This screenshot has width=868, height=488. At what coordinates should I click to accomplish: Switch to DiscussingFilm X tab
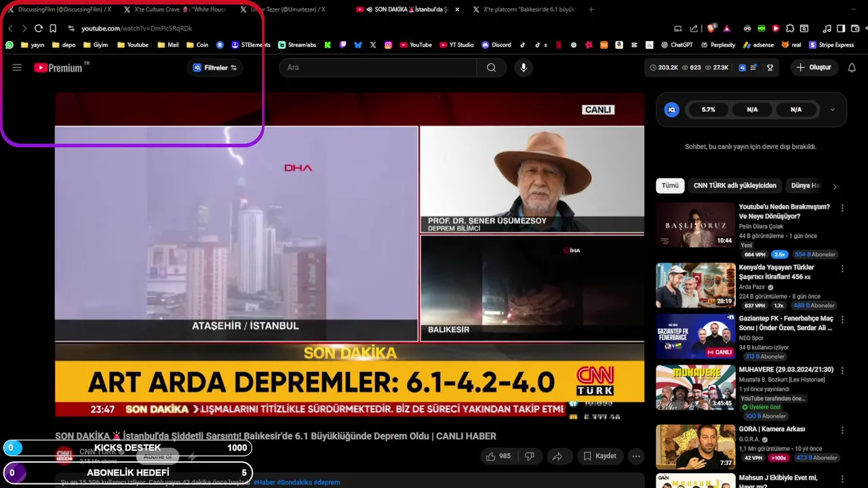point(60,9)
